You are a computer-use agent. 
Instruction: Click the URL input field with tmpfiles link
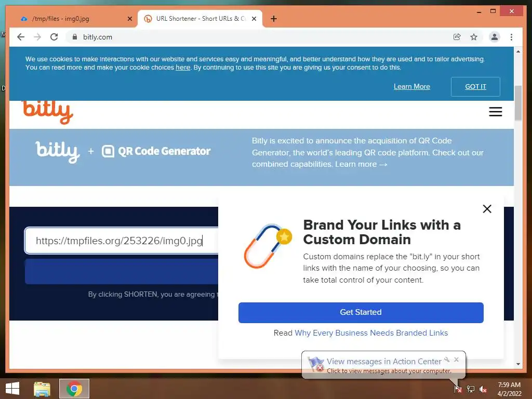tap(122, 241)
